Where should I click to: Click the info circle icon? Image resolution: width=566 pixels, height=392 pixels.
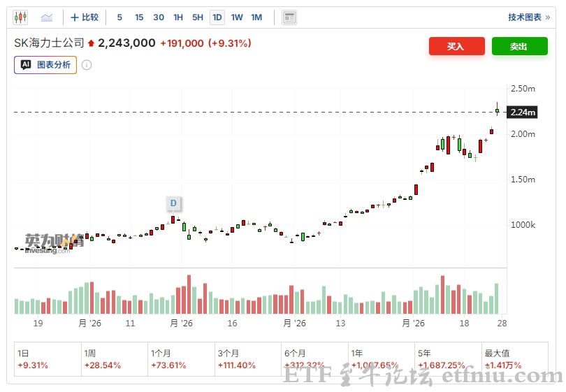pos(87,65)
